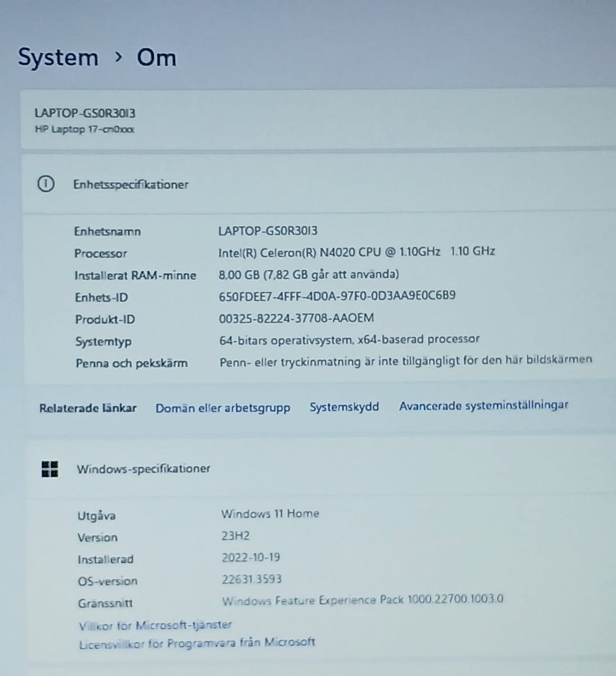Select the 64-bitars operativsystem value
The height and width of the screenshot is (676, 616).
coord(350,340)
